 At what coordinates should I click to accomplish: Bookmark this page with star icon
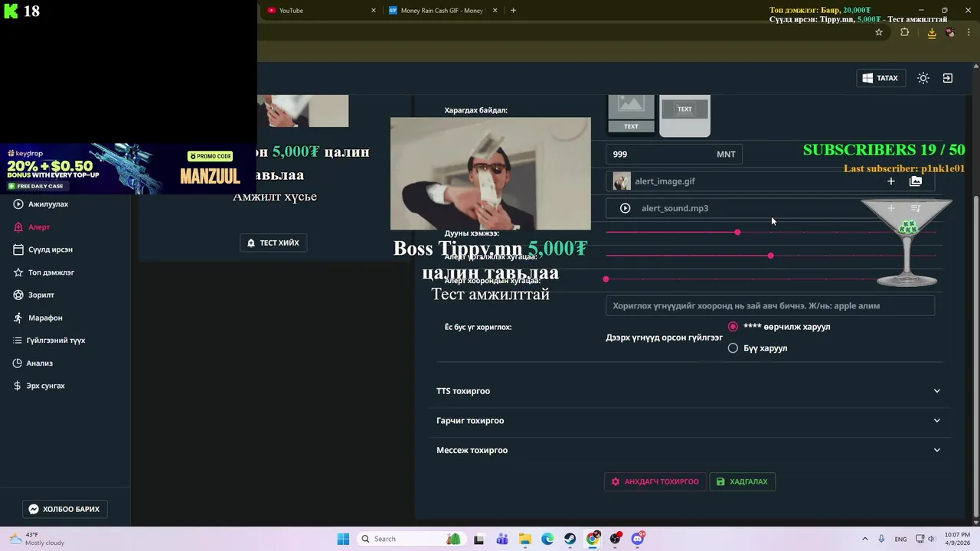coord(879,32)
